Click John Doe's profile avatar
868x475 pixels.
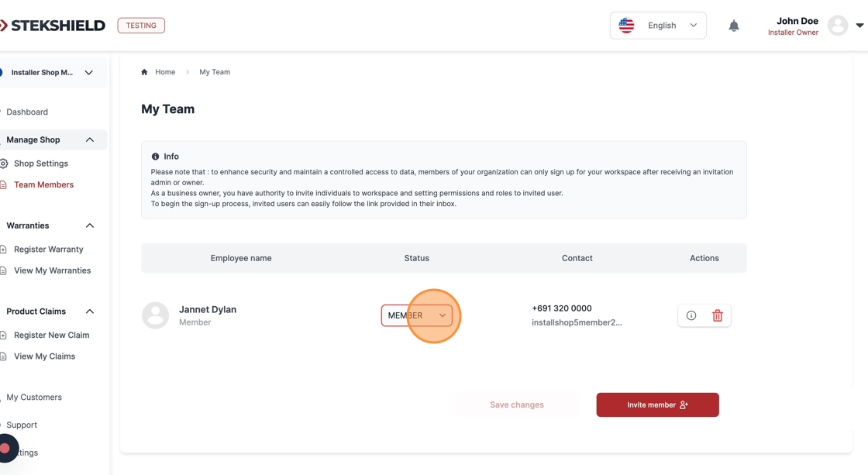point(837,26)
